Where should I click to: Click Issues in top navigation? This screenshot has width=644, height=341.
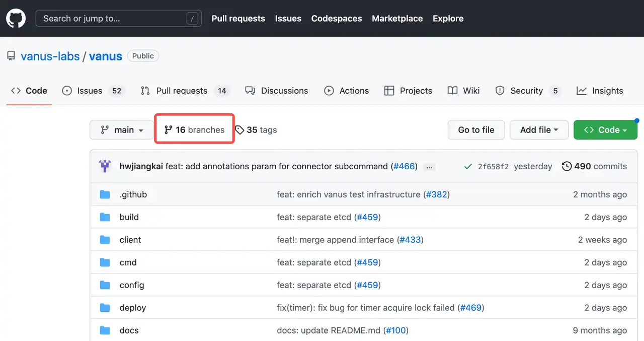pyautogui.click(x=288, y=19)
